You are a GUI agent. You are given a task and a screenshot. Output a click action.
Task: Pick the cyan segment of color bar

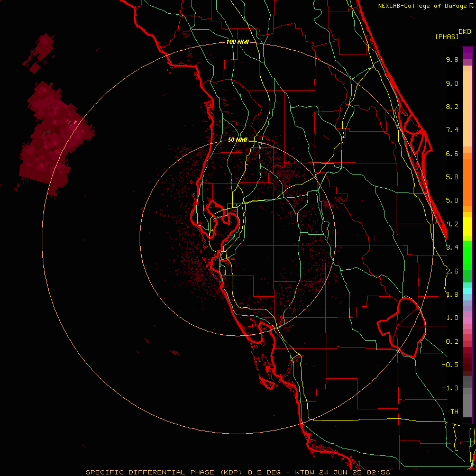pyautogui.click(x=467, y=291)
